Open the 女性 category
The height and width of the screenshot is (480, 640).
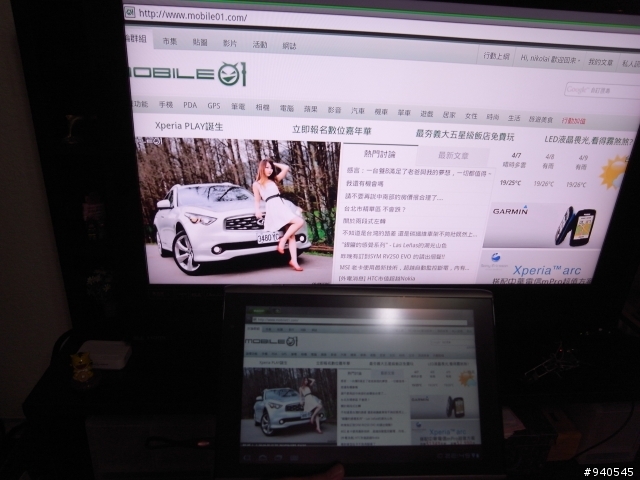[x=471, y=116]
